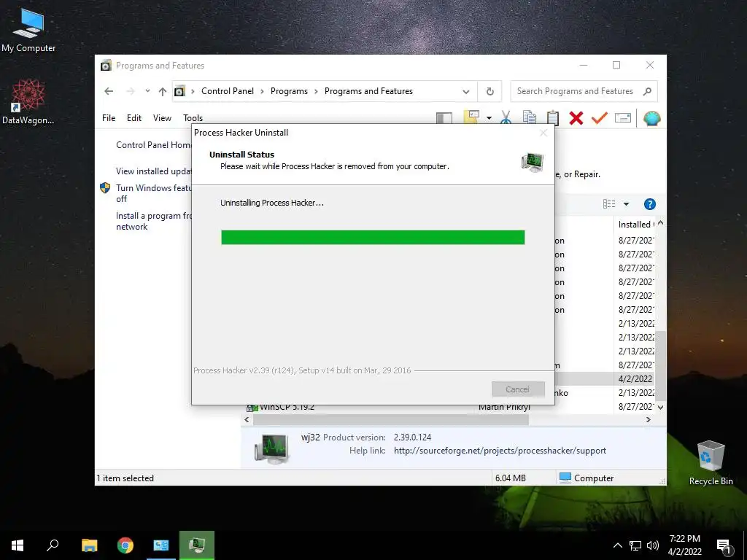Click the Process Hacker icon in details pane
The image size is (747, 560).
coord(271,449)
